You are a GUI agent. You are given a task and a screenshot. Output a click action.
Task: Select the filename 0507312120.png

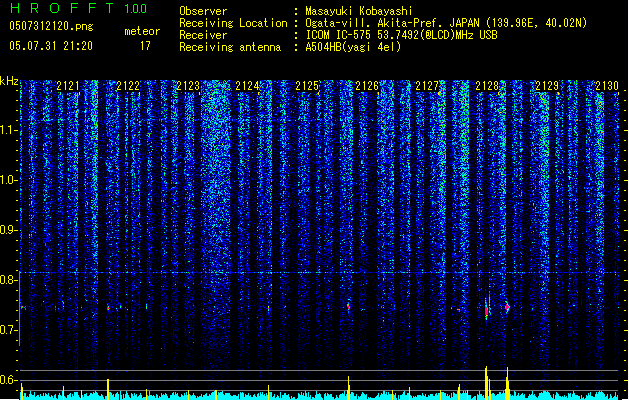point(51,26)
